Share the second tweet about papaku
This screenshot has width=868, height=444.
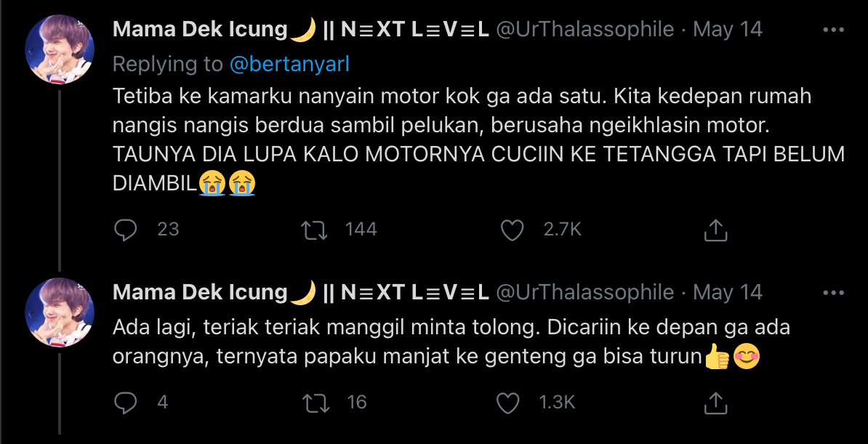(x=715, y=402)
